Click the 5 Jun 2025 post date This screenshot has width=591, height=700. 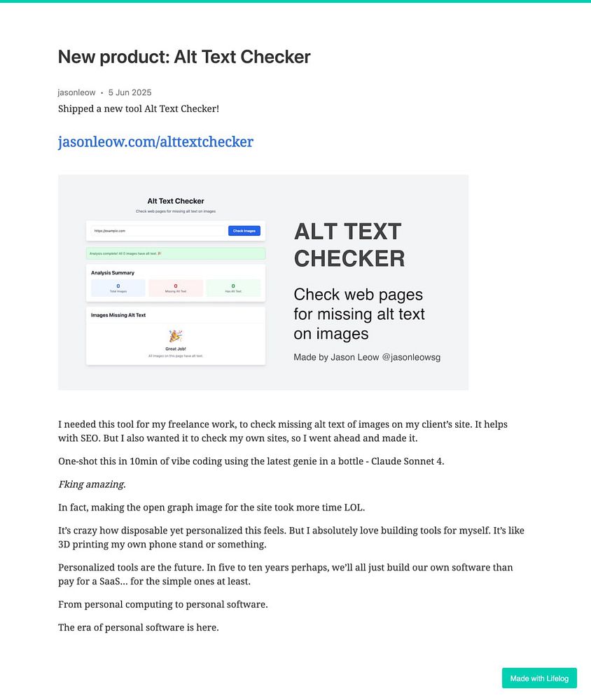[x=130, y=92]
